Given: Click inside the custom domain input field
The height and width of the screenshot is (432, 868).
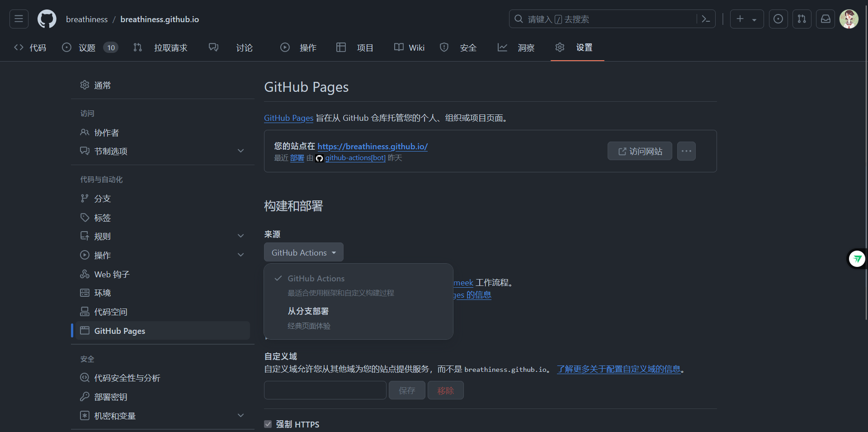Looking at the screenshot, I should tap(325, 390).
